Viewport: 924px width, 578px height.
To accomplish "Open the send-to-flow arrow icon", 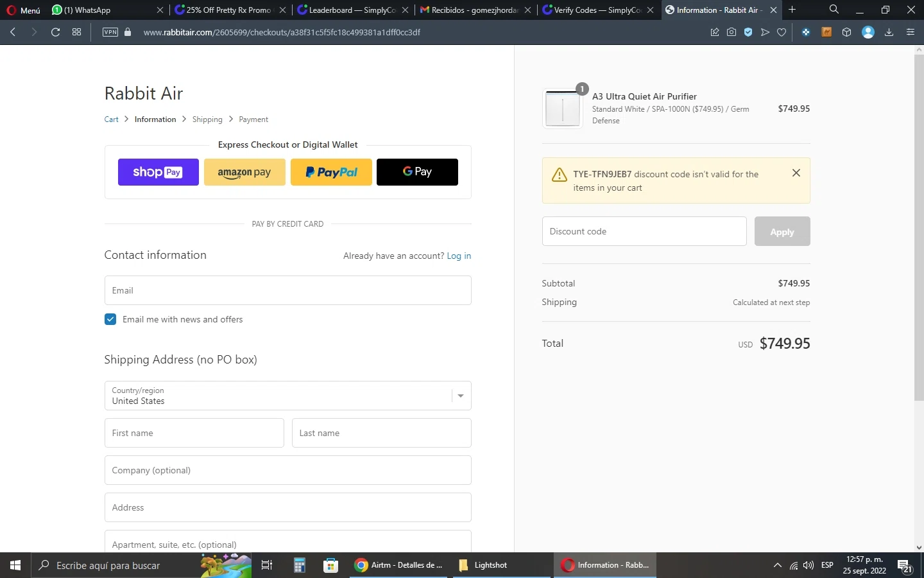I will tap(765, 32).
